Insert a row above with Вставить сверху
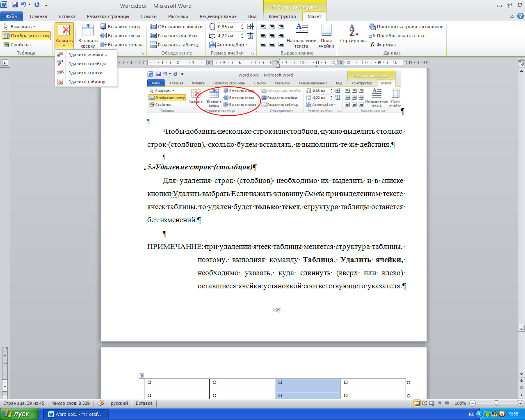Viewport: 525px width, 420px height. point(88,36)
